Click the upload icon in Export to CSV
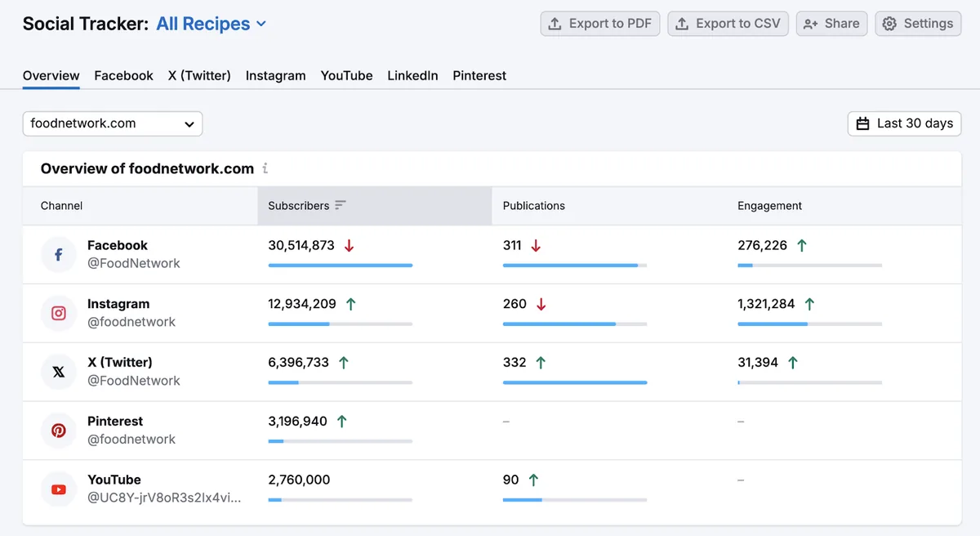980x536 pixels. point(682,24)
